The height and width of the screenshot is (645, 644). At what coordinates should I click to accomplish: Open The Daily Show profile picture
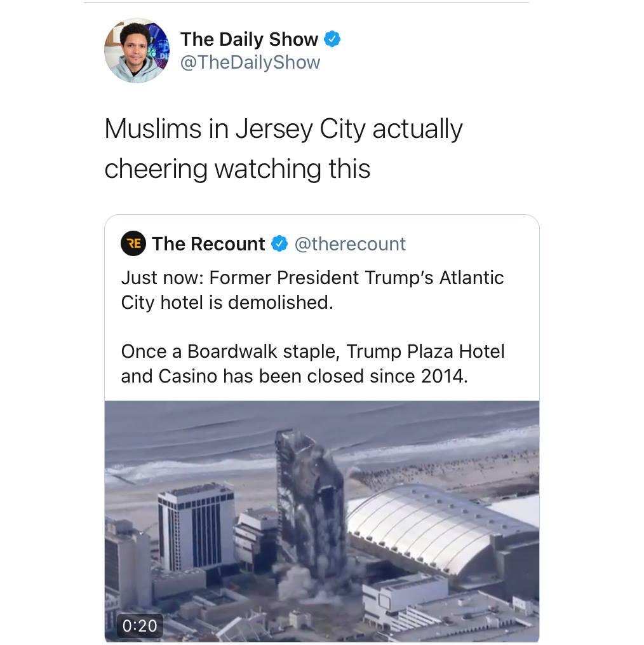tap(137, 51)
